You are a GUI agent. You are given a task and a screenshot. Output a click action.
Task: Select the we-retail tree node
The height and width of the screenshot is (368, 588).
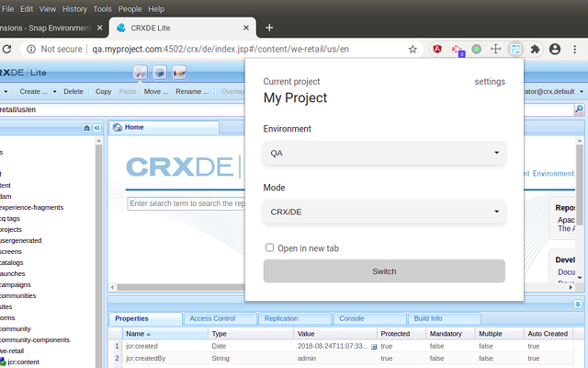[x=12, y=351]
